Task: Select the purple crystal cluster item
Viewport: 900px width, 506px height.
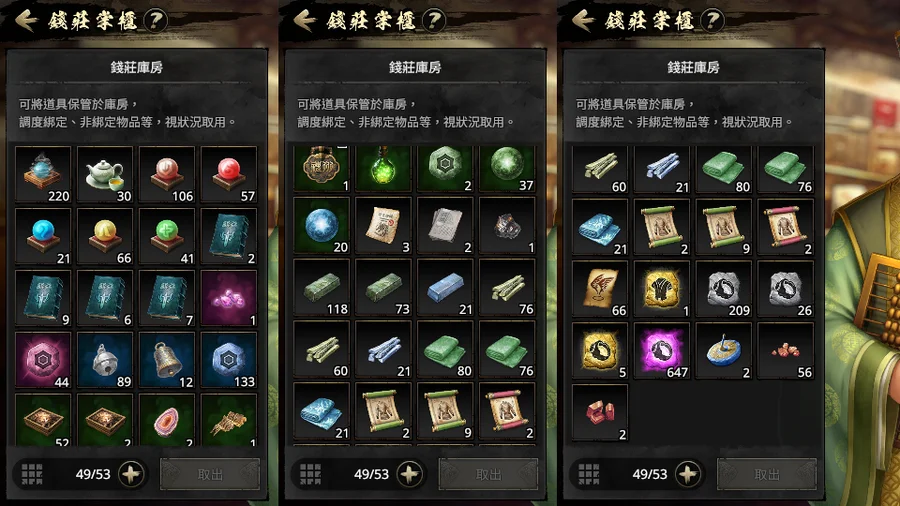Action: click(x=229, y=298)
